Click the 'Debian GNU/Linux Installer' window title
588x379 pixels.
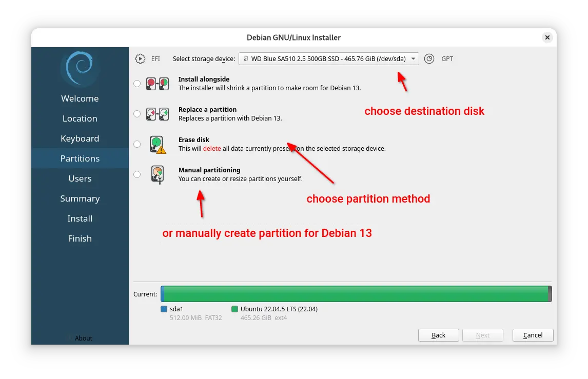[x=293, y=37]
